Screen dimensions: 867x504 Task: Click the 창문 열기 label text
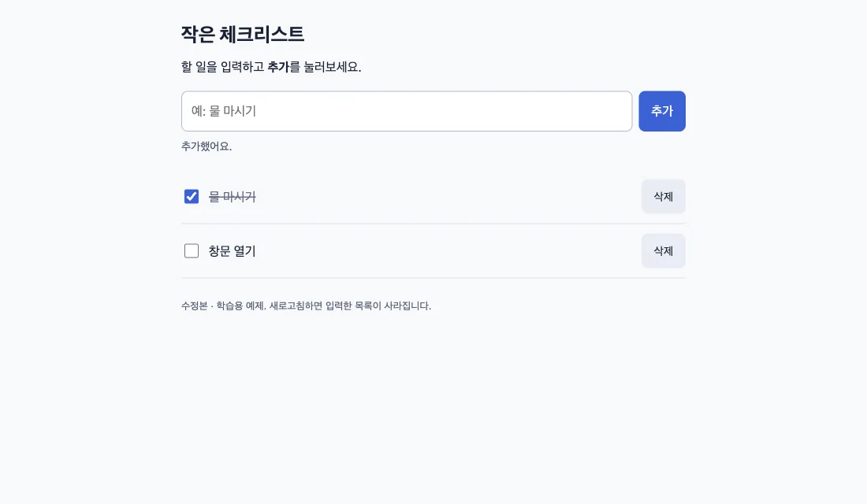pyautogui.click(x=233, y=251)
